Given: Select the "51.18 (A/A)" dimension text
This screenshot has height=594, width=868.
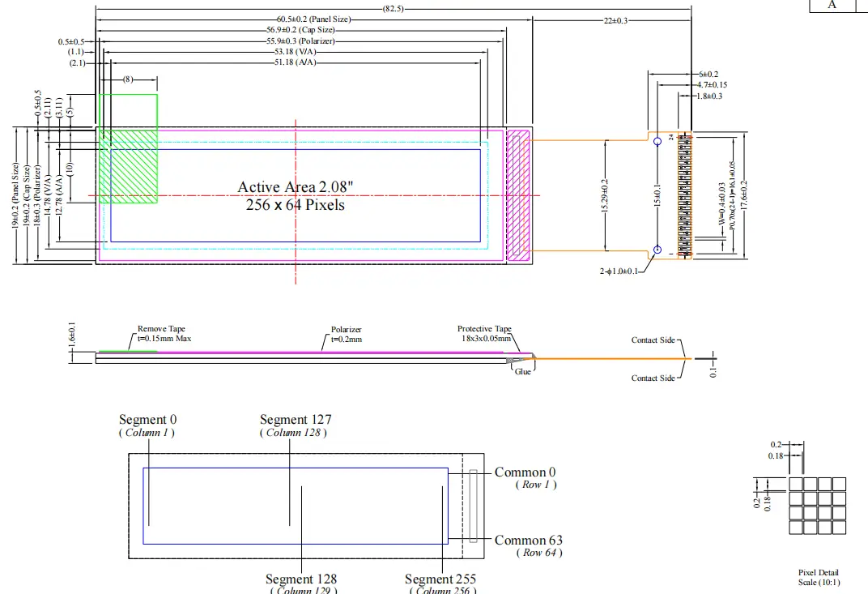Looking at the screenshot, I should (x=295, y=62).
